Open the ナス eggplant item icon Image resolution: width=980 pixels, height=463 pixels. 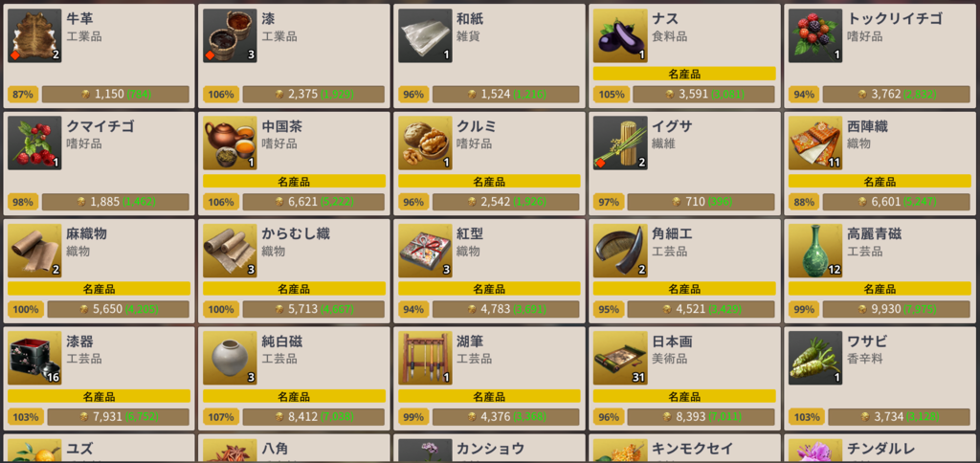point(620,35)
